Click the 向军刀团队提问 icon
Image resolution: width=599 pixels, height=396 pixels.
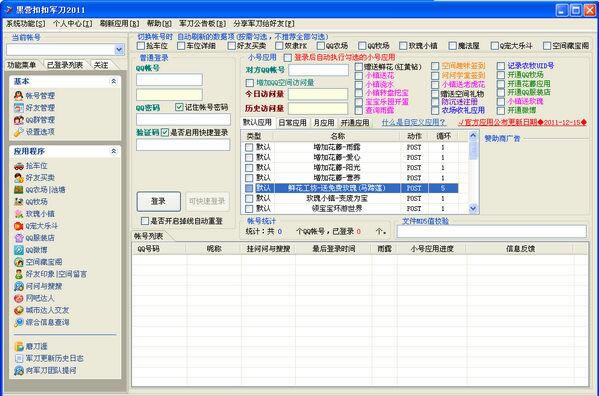point(18,370)
